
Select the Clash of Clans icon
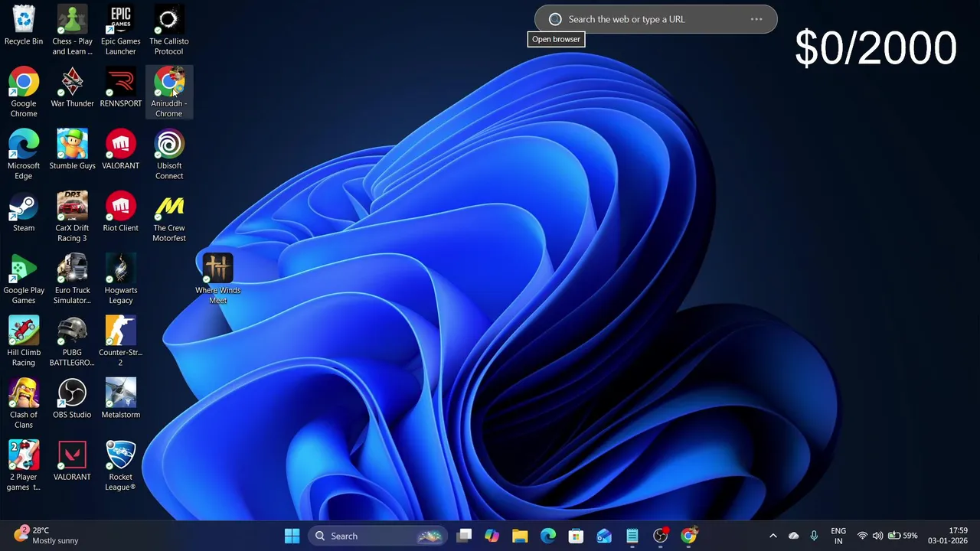tap(24, 403)
